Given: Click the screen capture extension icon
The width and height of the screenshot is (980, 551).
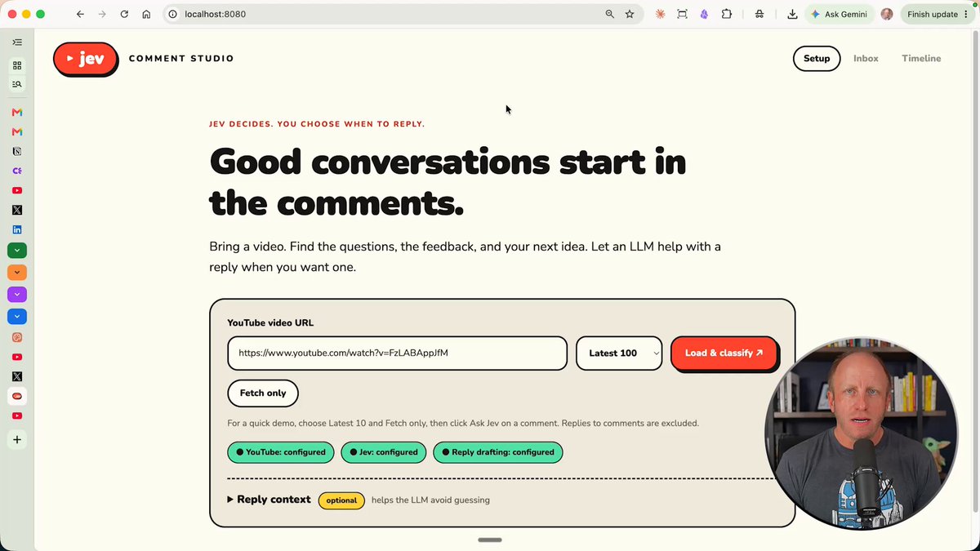Looking at the screenshot, I should 682,14.
